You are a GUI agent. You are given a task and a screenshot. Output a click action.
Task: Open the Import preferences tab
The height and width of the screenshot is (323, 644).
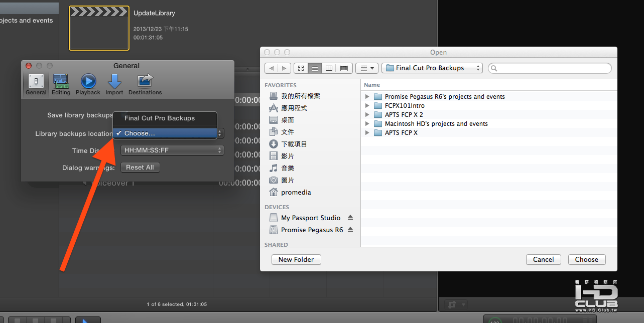pos(114,84)
